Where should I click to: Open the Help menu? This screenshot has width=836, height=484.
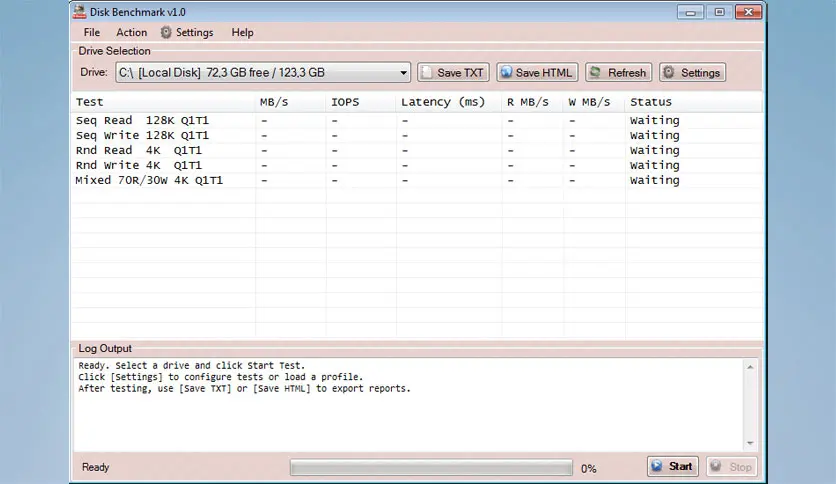242,33
